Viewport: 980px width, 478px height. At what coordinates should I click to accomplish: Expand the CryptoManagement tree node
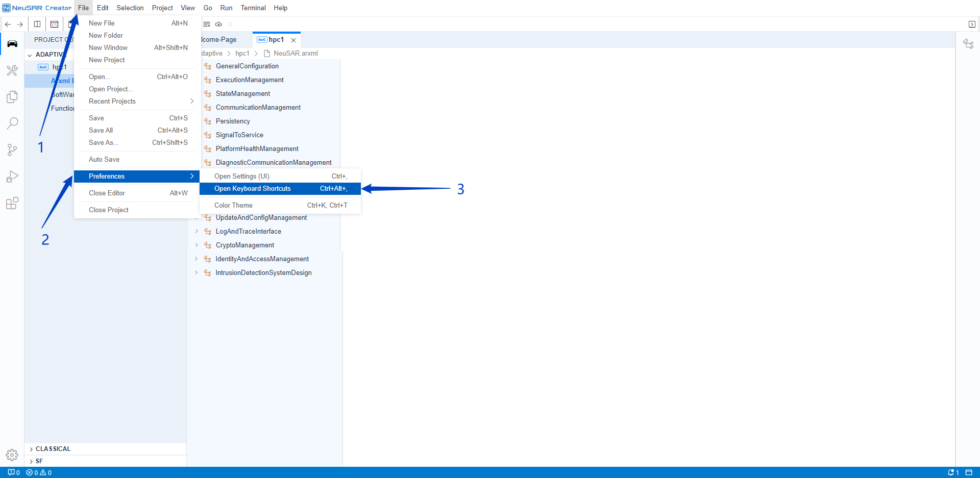tap(197, 245)
